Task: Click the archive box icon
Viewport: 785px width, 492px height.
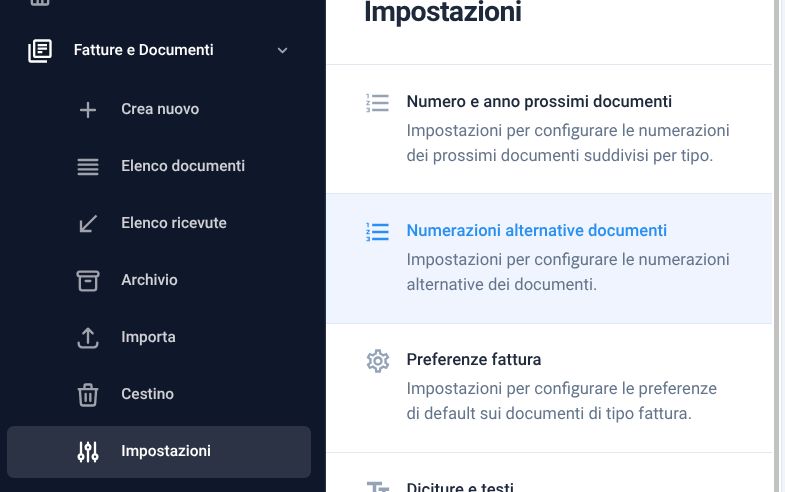Action: (88, 281)
